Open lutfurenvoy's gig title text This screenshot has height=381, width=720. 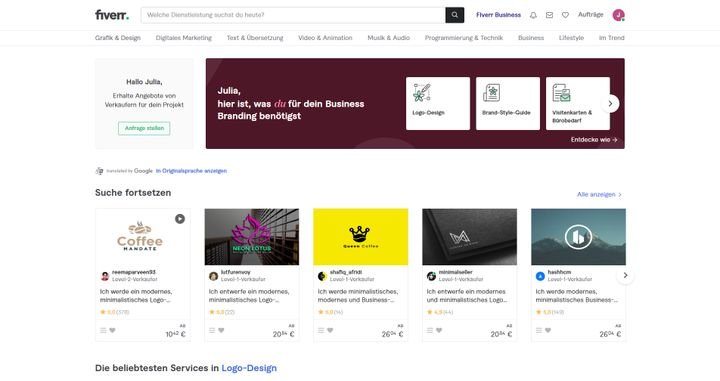click(249, 296)
